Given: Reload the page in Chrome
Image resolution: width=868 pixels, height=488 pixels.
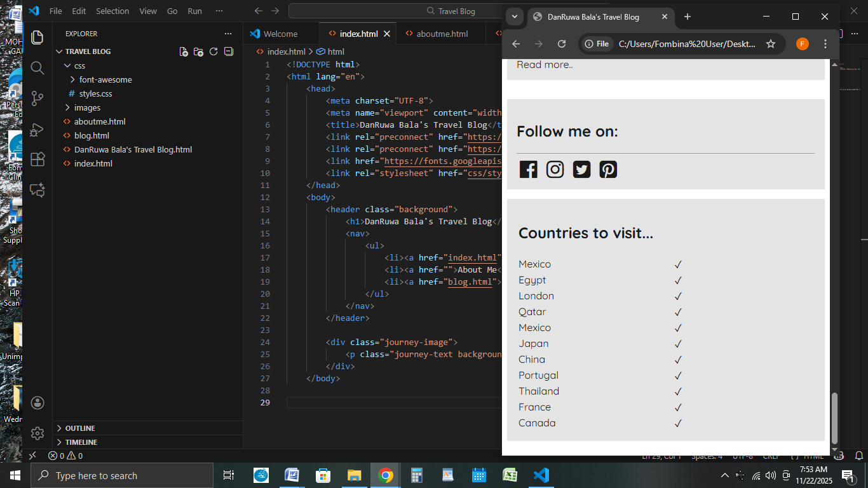Looking at the screenshot, I should (x=562, y=44).
